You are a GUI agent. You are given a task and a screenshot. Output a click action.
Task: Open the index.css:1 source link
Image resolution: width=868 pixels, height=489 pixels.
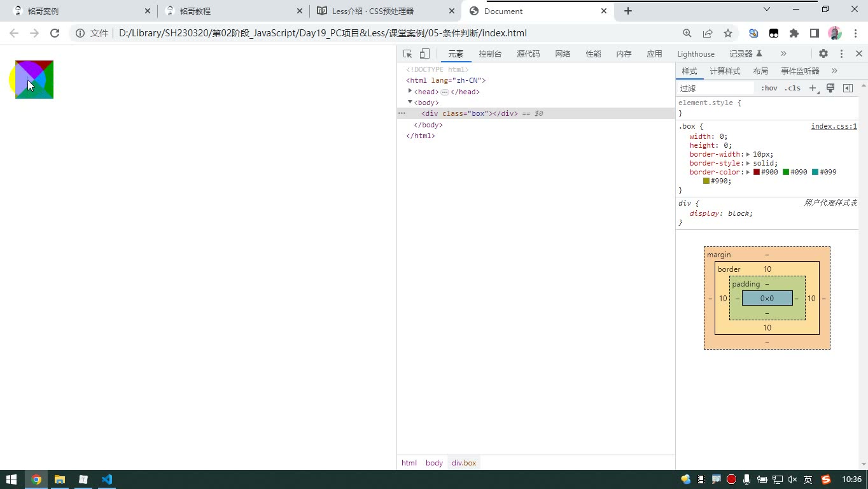(834, 126)
